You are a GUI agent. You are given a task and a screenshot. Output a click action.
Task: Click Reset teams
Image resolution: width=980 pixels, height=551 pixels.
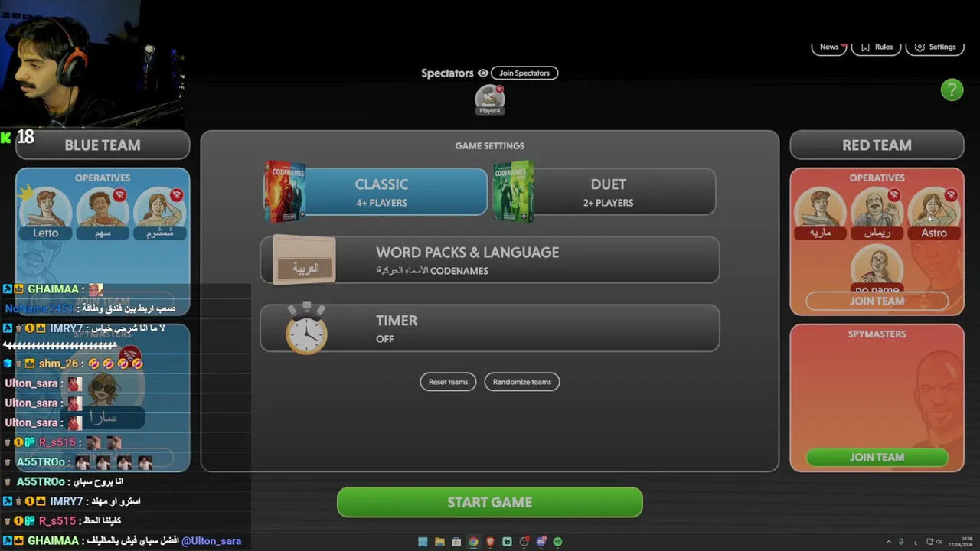(448, 382)
